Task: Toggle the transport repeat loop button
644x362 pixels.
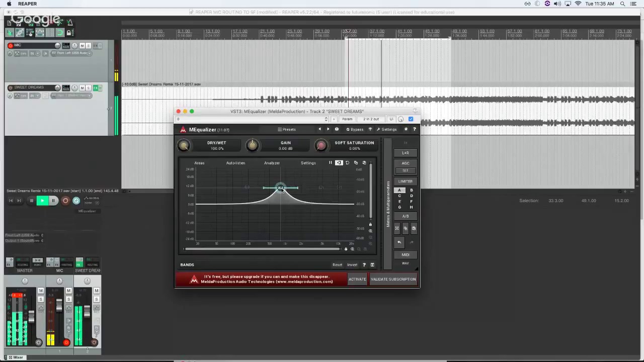Action: (x=76, y=201)
